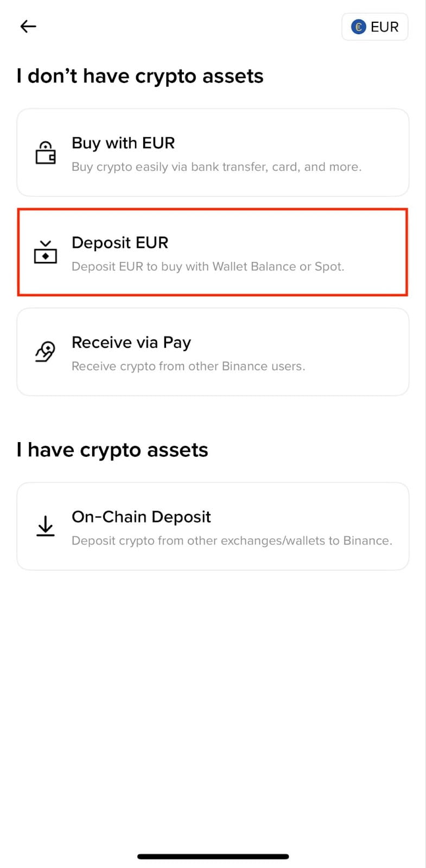This screenshot has width=426, height=868.
Task: Click the deposit from other exchanges description
Action: point(232,541)
